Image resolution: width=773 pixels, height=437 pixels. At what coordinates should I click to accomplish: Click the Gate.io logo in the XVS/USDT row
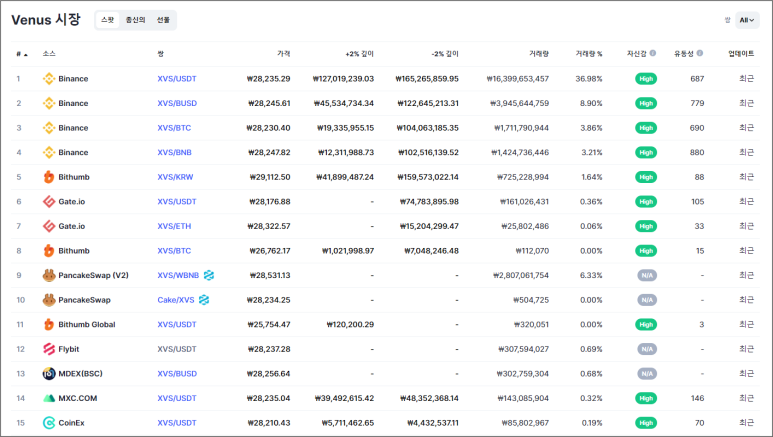tap(49, 201)
